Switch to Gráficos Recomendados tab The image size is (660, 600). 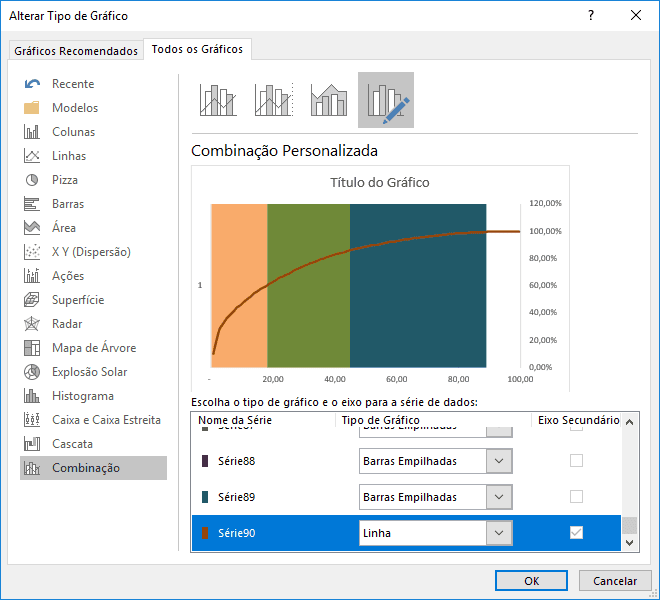tap(76, 50)
